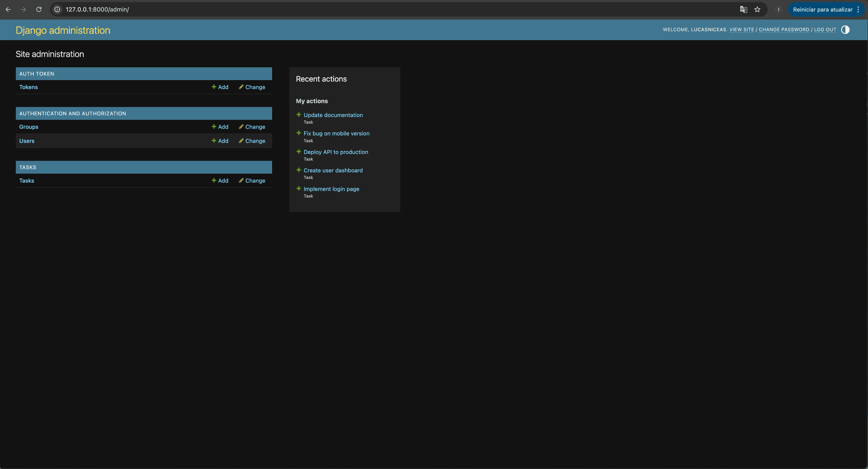The width and height of the screenshot is (868, 469).
Task: Change Tokens via pencil link
Action: pyautogui.click(x=252, y=87)
